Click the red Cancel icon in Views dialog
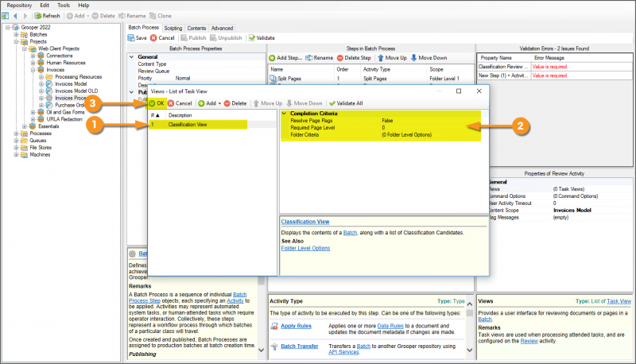 pyautogui.click(x=170, y=103)
